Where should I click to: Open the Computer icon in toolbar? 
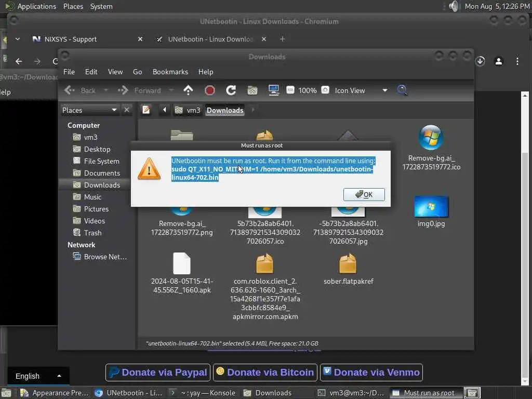273,90
